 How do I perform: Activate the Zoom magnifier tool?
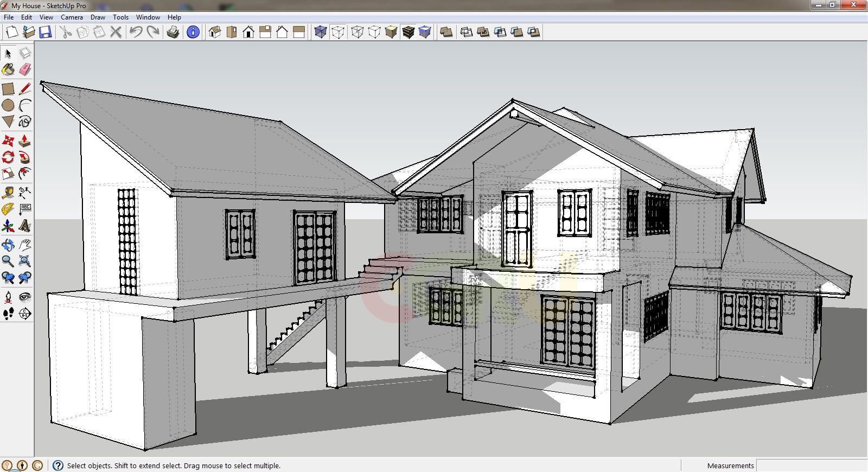[x=8, y=261]
